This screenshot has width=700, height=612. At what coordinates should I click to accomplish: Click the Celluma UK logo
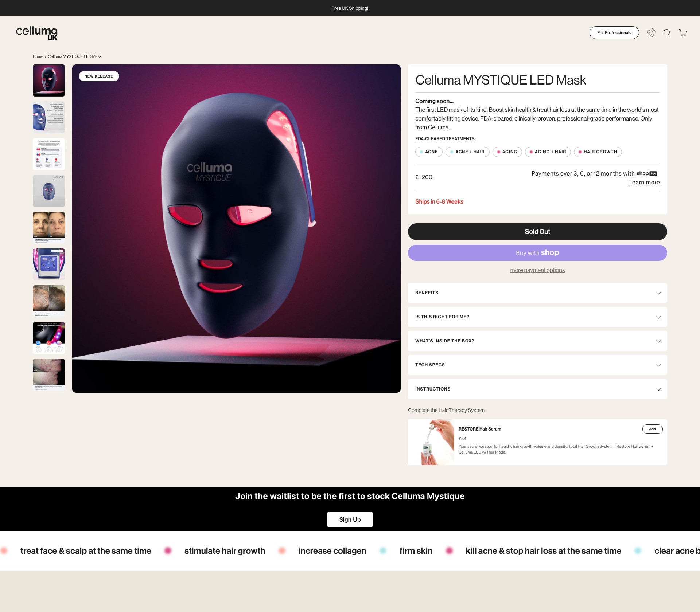[x=37, y=33]
